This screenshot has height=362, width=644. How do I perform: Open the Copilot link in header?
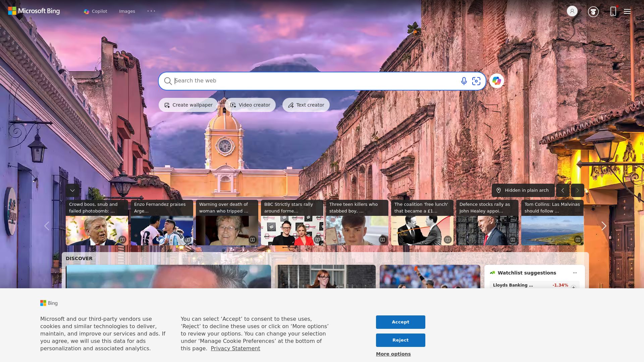point(96,11)
